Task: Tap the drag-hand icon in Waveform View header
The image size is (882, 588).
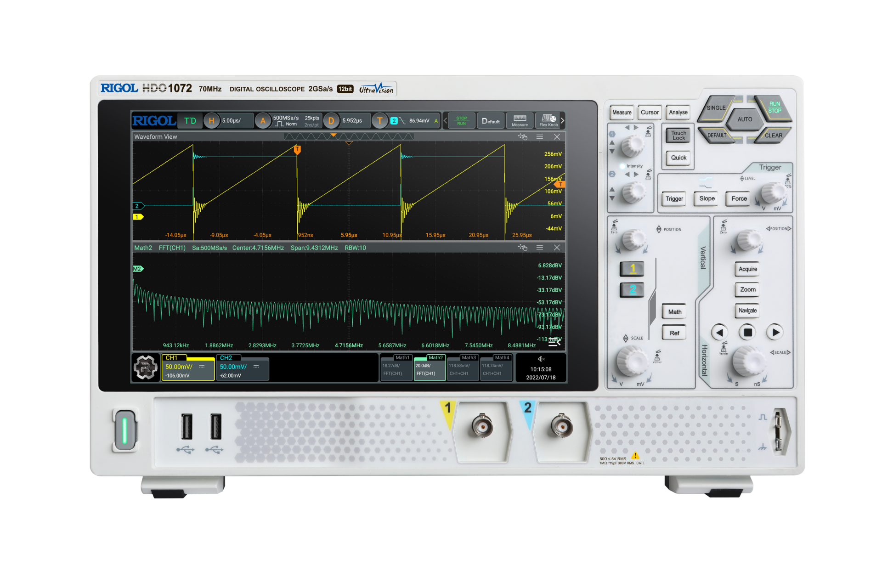Action: [x=523, y=136]
